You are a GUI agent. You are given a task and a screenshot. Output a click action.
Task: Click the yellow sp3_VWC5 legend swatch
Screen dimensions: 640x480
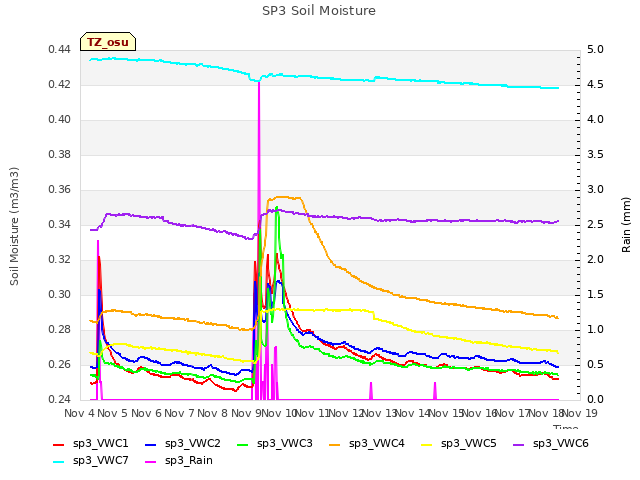427,444
